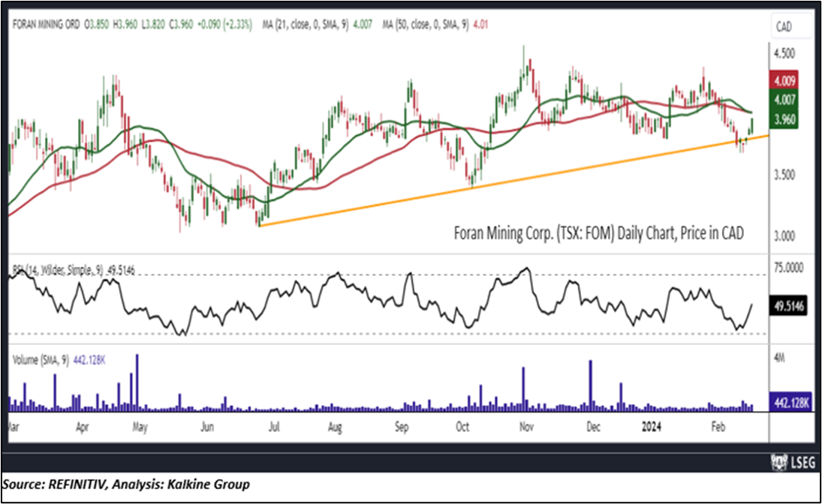This screenshot has width=822, height=504.
Task: Click the Jul label on time axis
Action: [x=274, y=427]
